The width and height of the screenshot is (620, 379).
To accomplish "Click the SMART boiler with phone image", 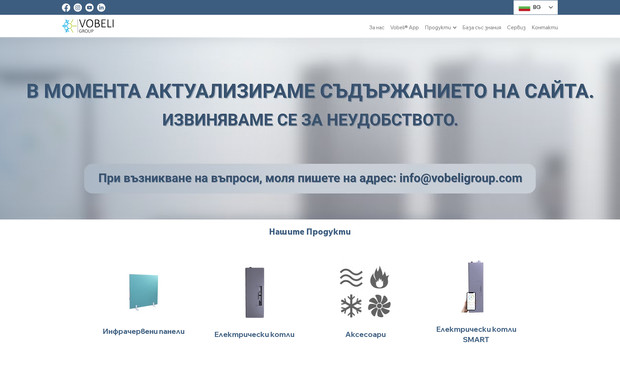I will click(474, 287).
